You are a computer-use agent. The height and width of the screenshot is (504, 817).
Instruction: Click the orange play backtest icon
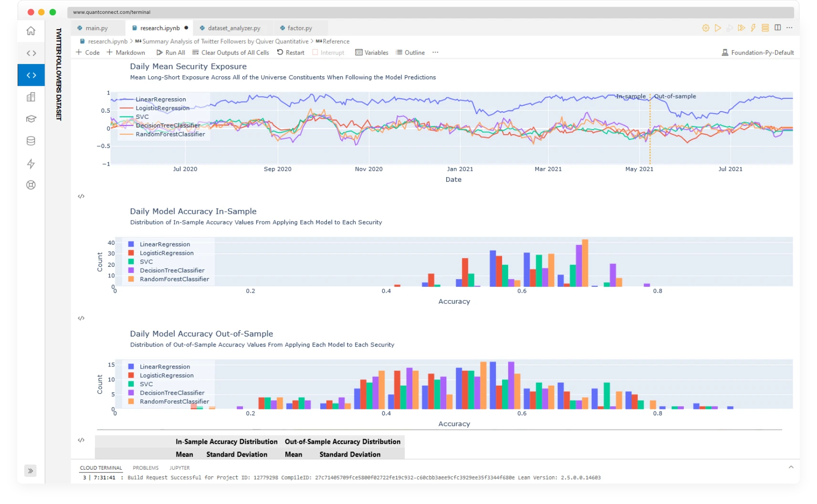pyautogui.click(x=717, y=28)
